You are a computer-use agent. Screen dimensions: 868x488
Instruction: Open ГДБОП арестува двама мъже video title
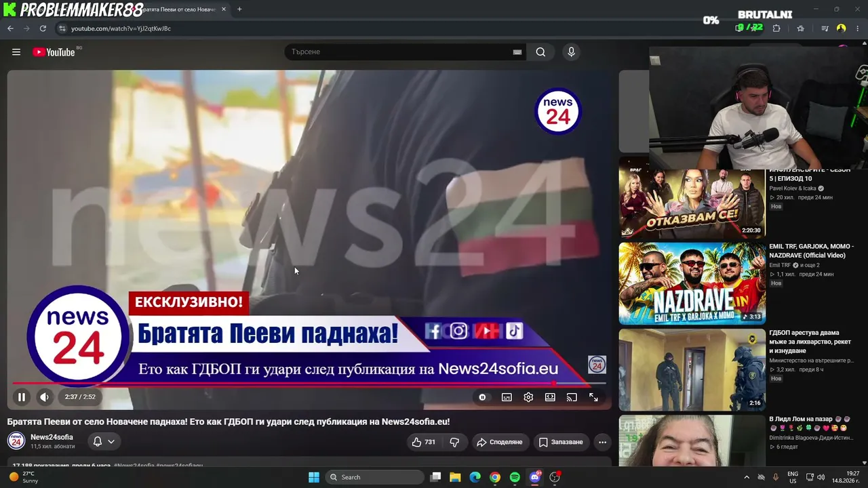click(810, 342)
